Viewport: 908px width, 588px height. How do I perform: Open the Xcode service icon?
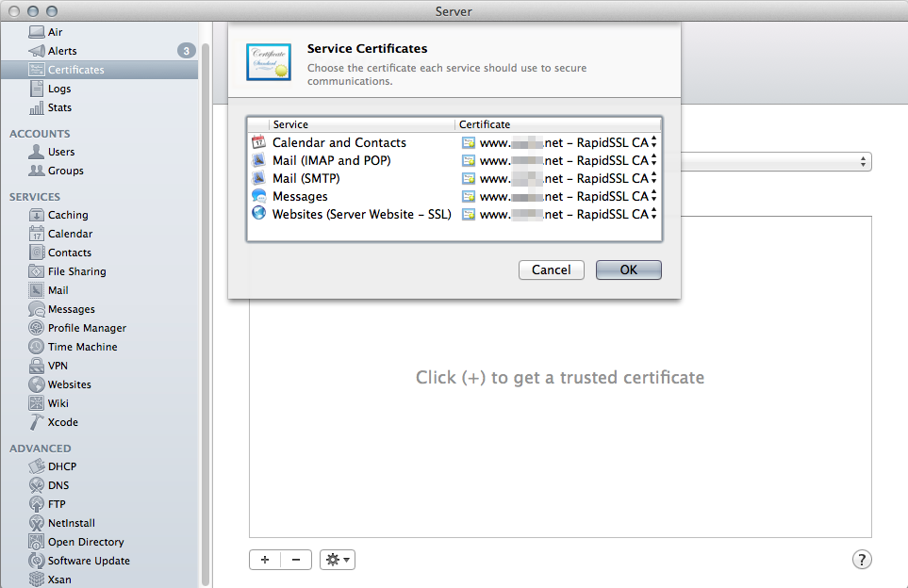[x=37, y=422]
